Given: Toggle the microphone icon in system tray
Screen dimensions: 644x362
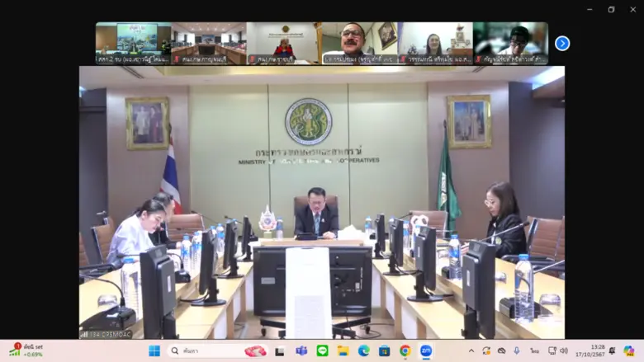Looking at the screenshot, I should (519, 351).
